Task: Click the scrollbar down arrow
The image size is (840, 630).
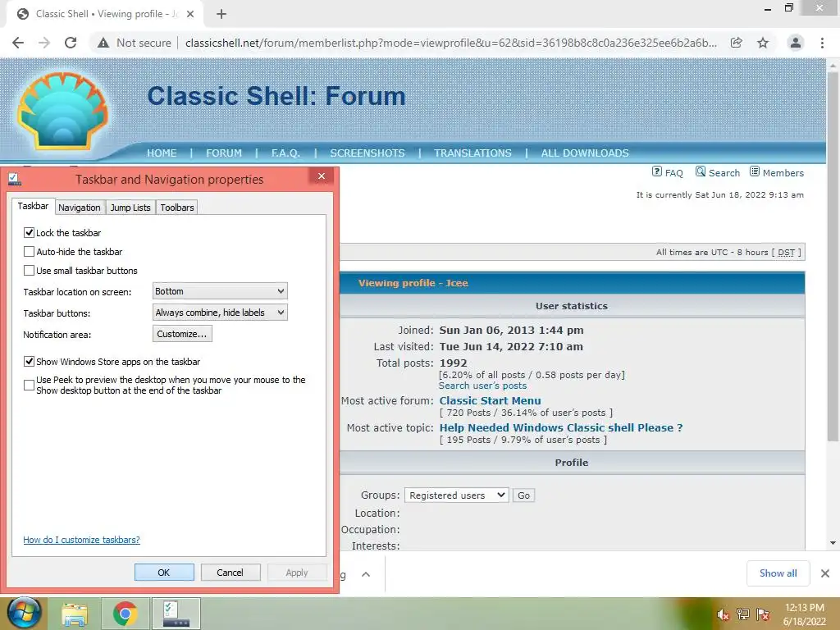Action: tap(833, 543)
